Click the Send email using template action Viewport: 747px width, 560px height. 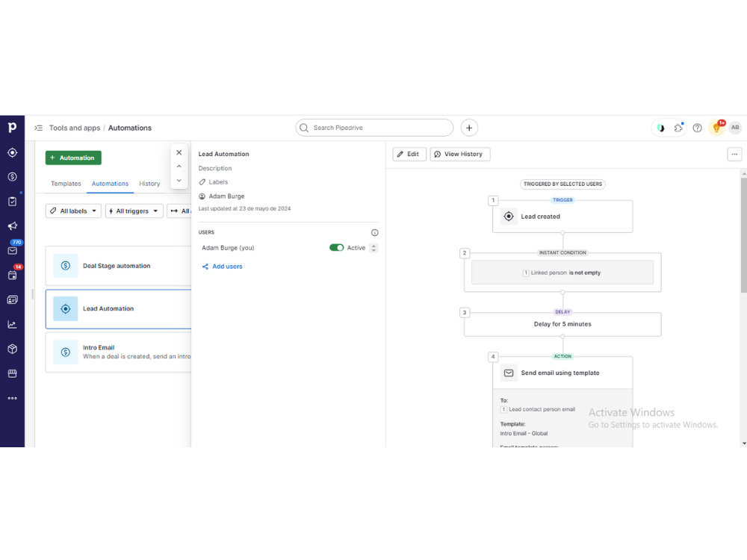[x=562, y=373]
